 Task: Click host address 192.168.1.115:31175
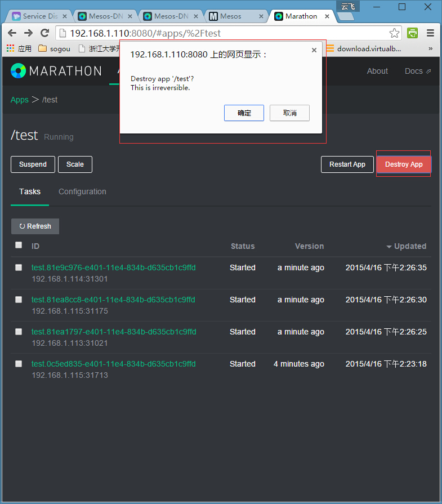click(70, 311)
